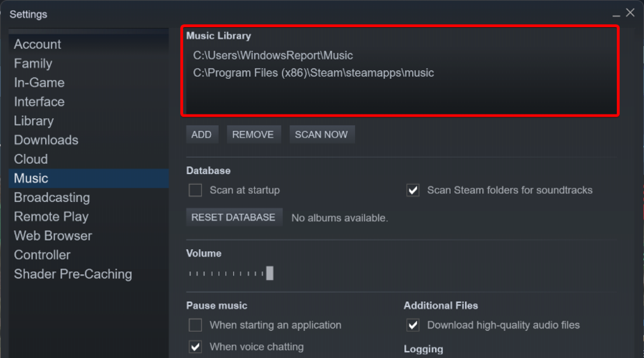Disable Download high-quality audio files

coord(413,325)
